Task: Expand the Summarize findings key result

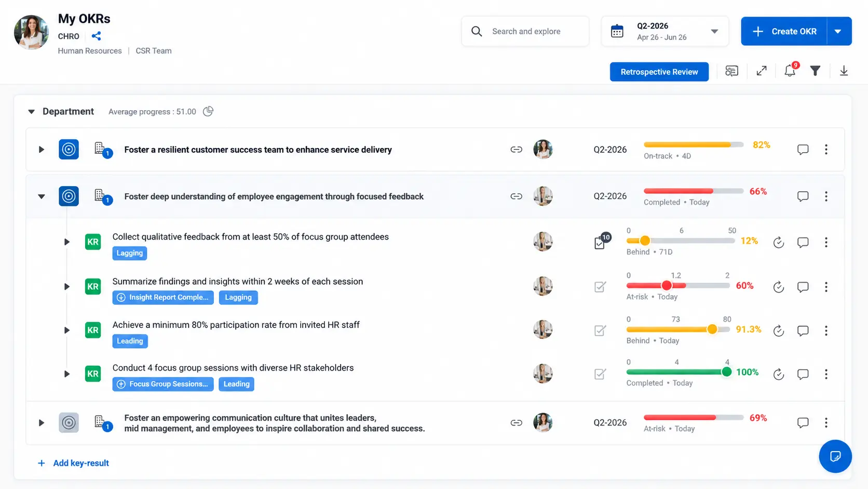Action: (x=66, y=287)
